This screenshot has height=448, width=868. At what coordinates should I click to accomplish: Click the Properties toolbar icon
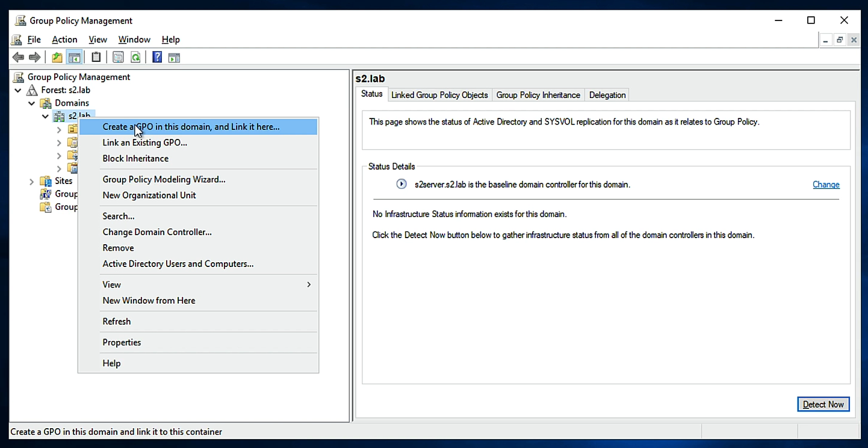point(118,58)
